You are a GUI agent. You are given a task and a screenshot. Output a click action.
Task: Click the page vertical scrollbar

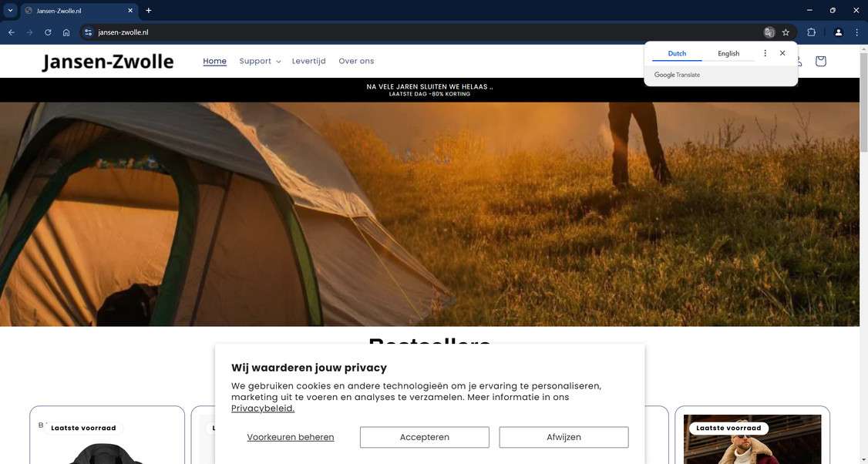point(863,254)
